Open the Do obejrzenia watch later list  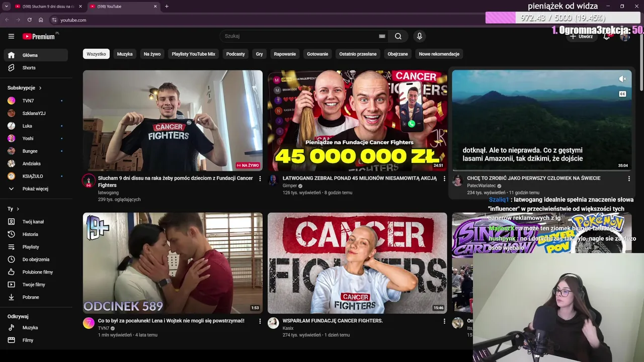[36, 259]
